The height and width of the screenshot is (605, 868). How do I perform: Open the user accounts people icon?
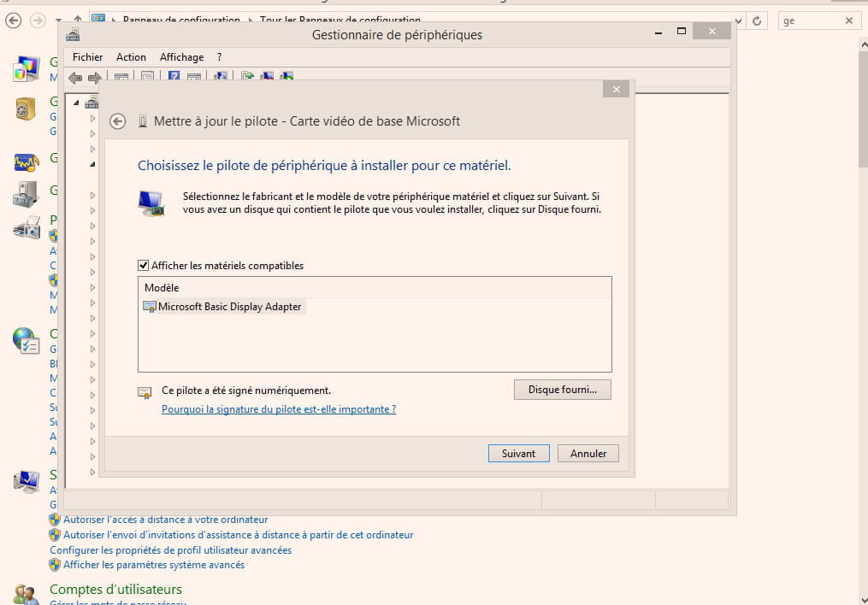(26, 595)
